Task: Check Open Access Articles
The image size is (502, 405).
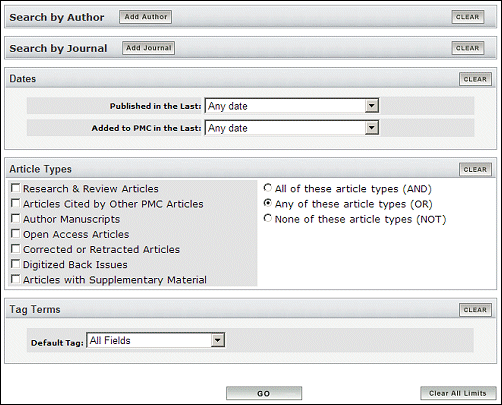Action: (x=15, y=234)
